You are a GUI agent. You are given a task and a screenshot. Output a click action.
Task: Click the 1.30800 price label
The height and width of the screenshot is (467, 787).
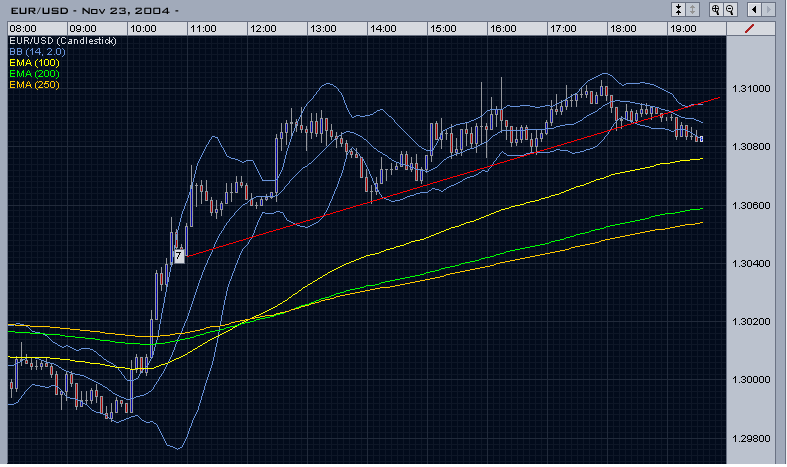[751, 147]
